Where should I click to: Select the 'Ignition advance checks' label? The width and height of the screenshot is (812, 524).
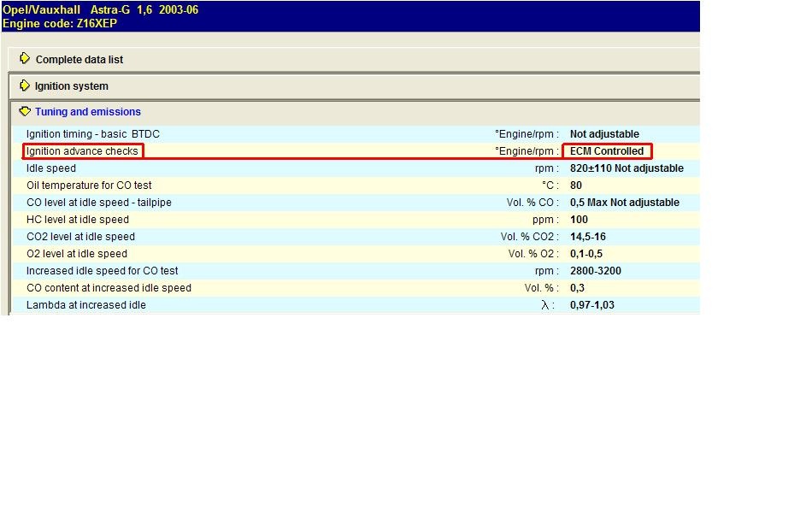(82, 151)
